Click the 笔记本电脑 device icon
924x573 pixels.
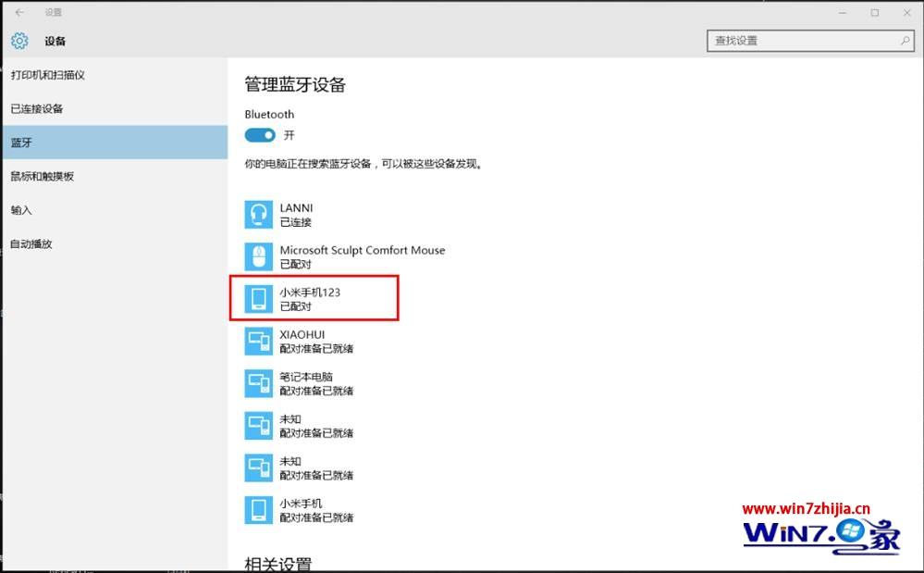[259, 384]
